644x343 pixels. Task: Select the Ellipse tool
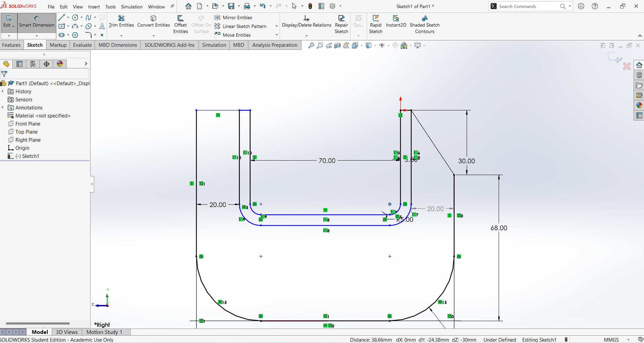88,26
